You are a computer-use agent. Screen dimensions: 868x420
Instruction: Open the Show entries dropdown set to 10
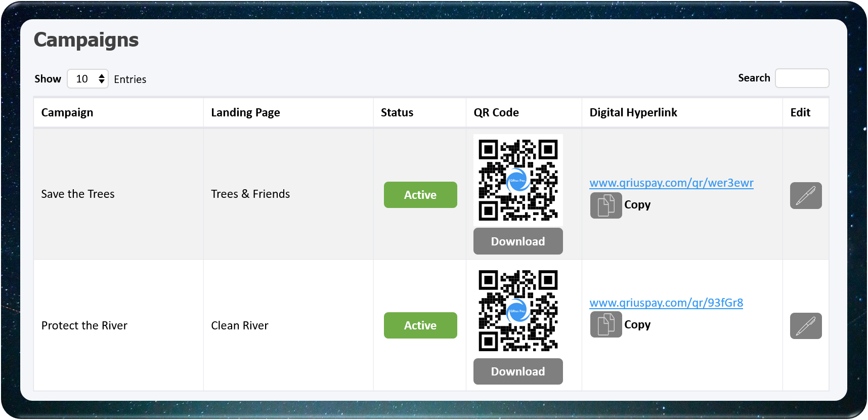[x=88, y=79]
